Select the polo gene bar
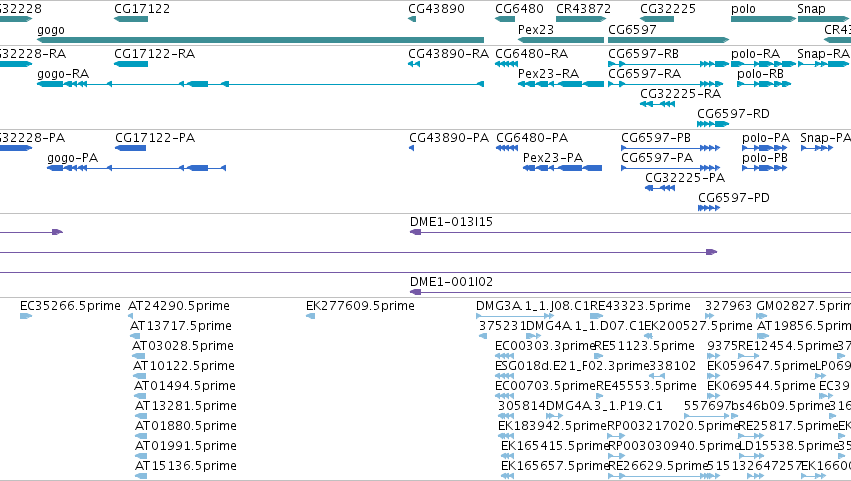Screen dimensions: 851x481 pos(763,19)
